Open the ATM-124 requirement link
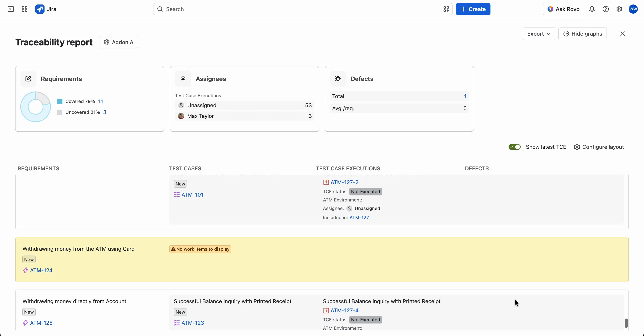This screenshot has height=336, width=644. click(x=41, y=271)
